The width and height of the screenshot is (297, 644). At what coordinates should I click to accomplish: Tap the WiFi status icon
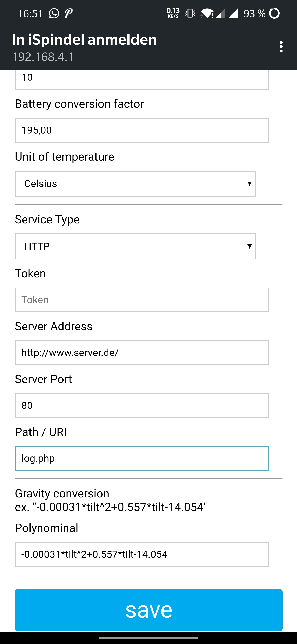(207, 13)
